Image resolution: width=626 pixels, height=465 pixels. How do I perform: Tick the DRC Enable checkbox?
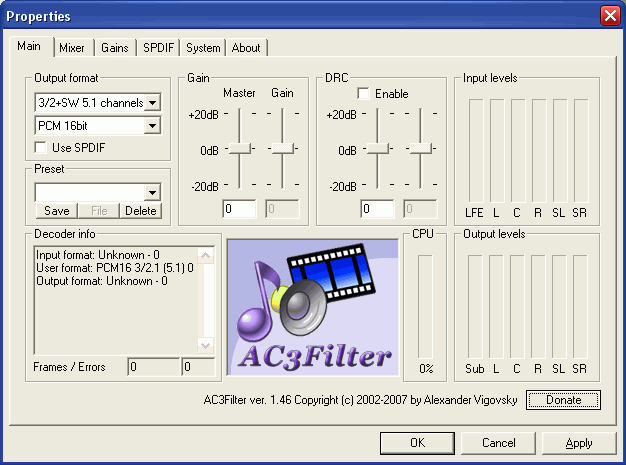[363, 93]
